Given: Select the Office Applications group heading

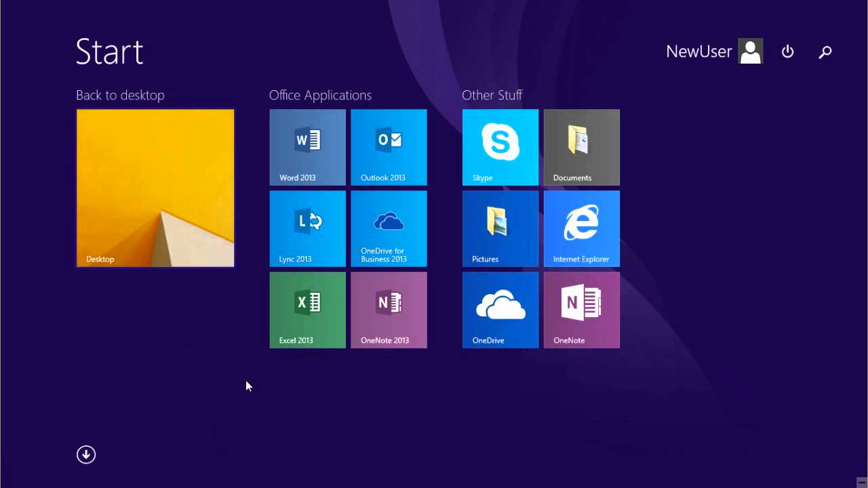Looking at the screenshot, I should coord(320,95).
